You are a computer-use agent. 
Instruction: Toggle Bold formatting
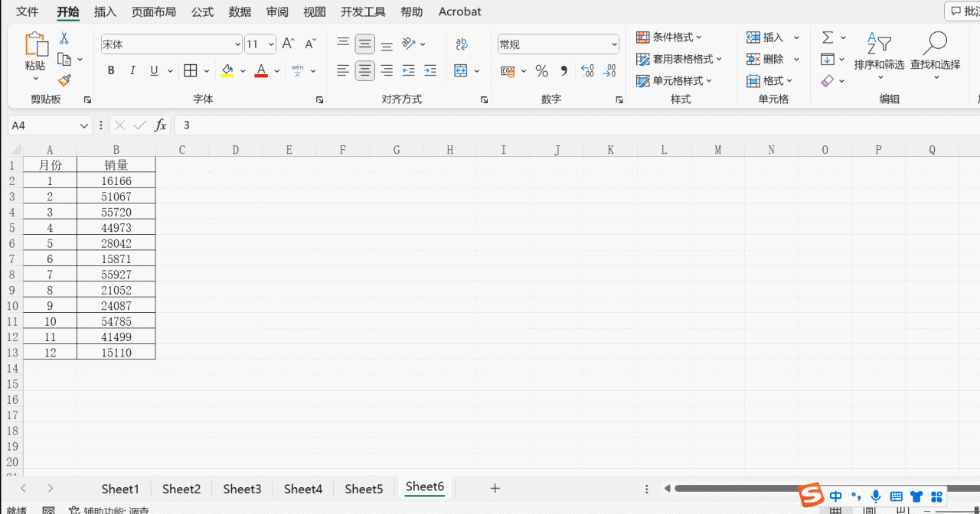click(111, 70)
